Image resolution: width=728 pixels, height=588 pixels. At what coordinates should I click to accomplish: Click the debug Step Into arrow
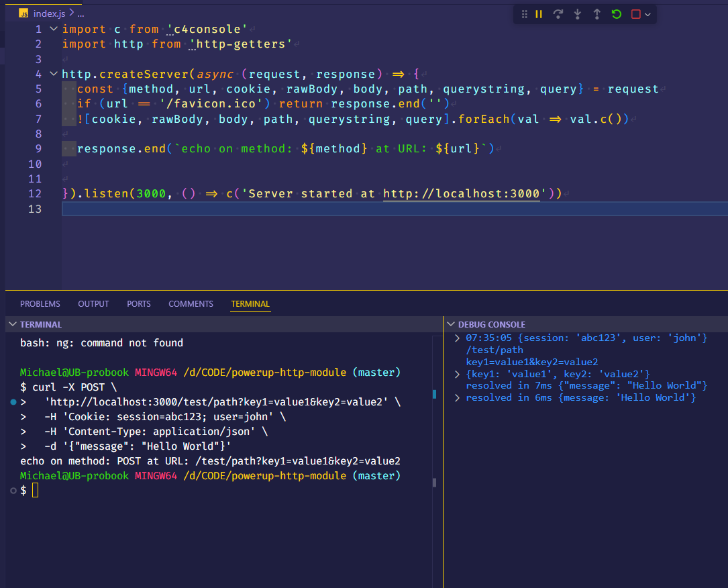point(578,14)
